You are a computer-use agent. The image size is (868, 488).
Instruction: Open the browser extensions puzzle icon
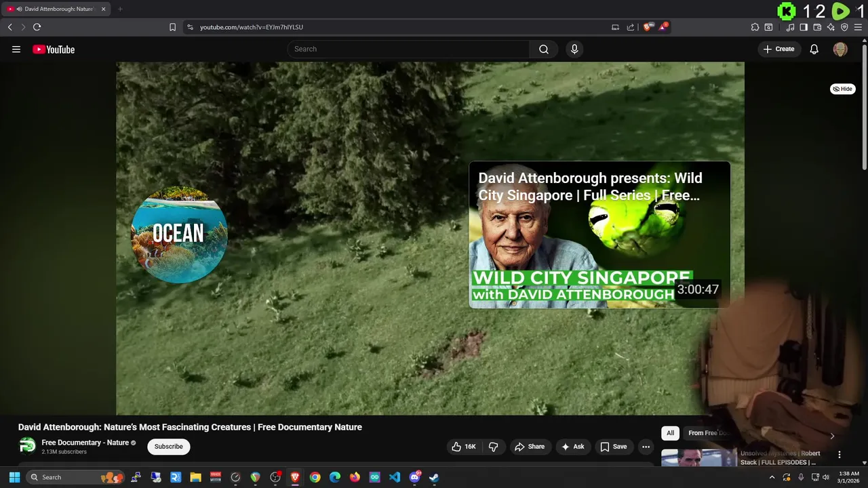755,27
